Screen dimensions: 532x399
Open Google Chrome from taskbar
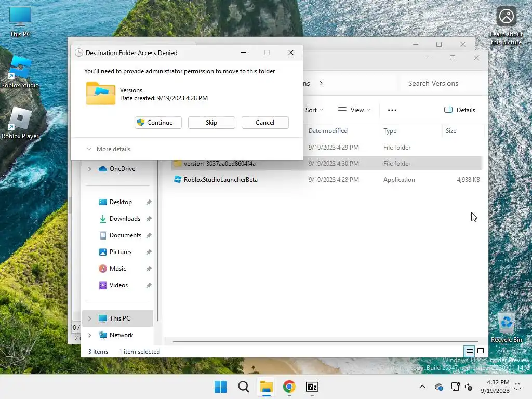point(289,387)
